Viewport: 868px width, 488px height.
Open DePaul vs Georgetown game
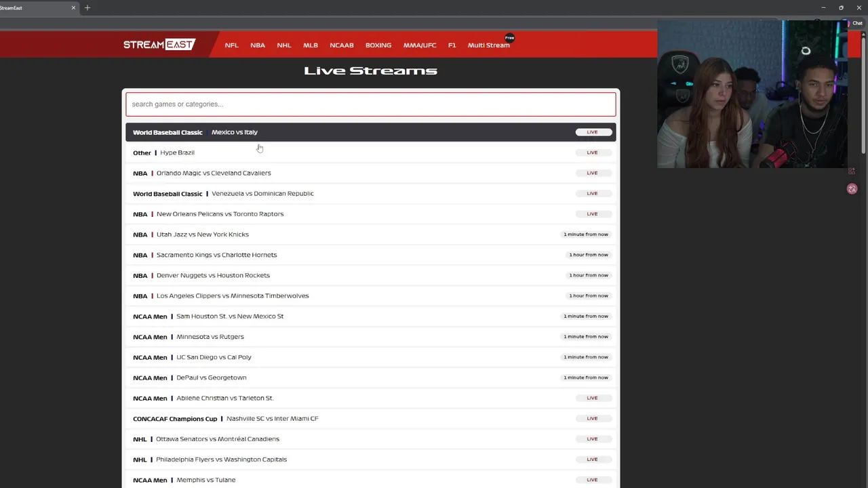click(x=371, y=378)
